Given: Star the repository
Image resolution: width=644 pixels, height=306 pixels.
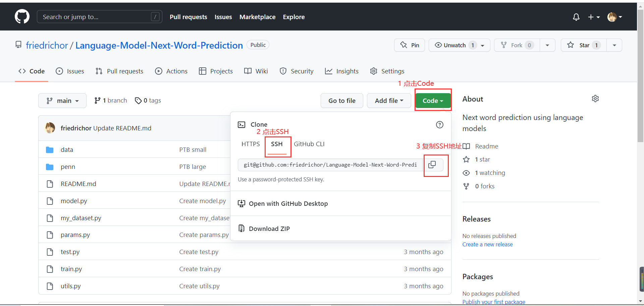Looking at the screenshot, I should pyautogui.click(x=584, y=45).
